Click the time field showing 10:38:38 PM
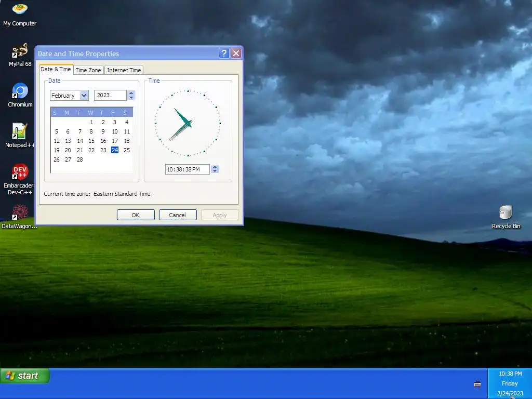 (x=187, y=169)
